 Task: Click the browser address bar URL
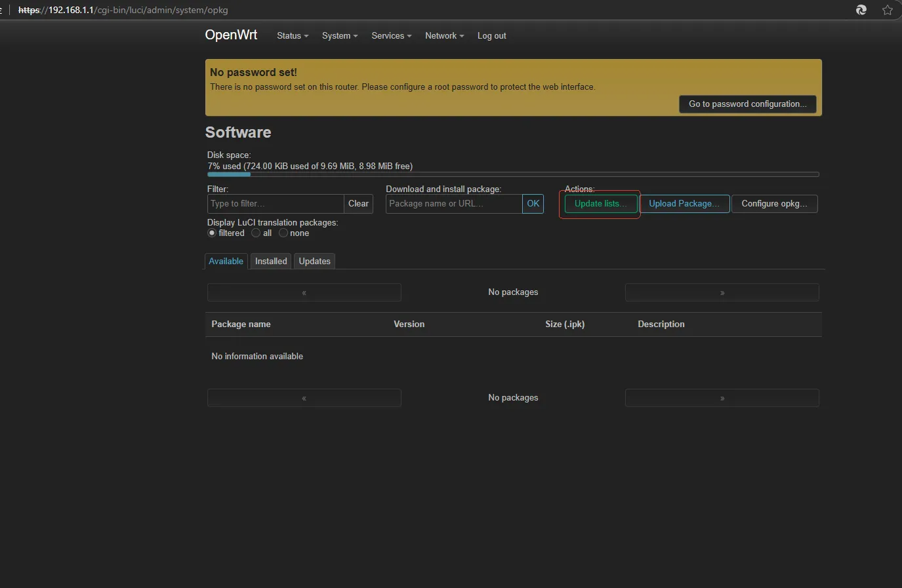(x=123, y=10)
